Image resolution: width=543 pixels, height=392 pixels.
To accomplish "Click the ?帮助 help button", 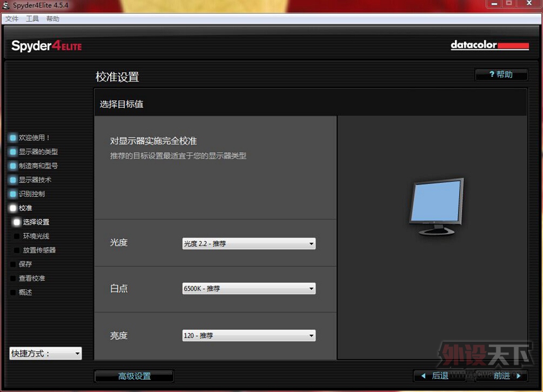I will coord(501,74).
